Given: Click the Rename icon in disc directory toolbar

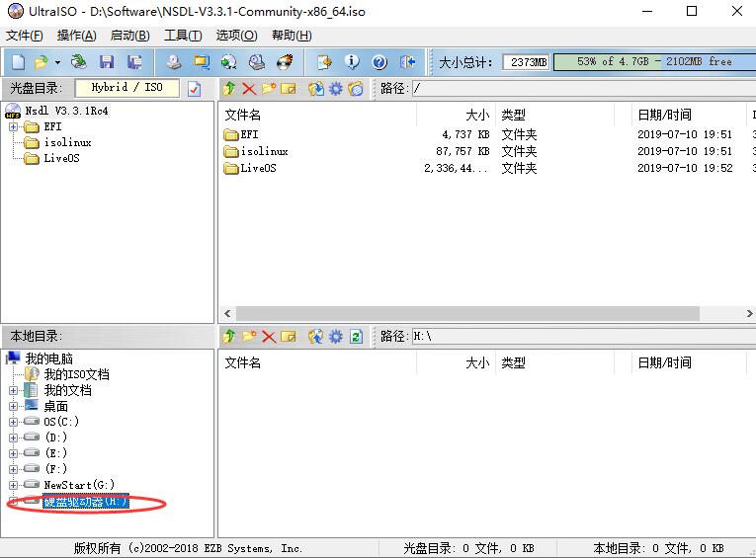Looking at the screenshot, I should tap(289, 89).
